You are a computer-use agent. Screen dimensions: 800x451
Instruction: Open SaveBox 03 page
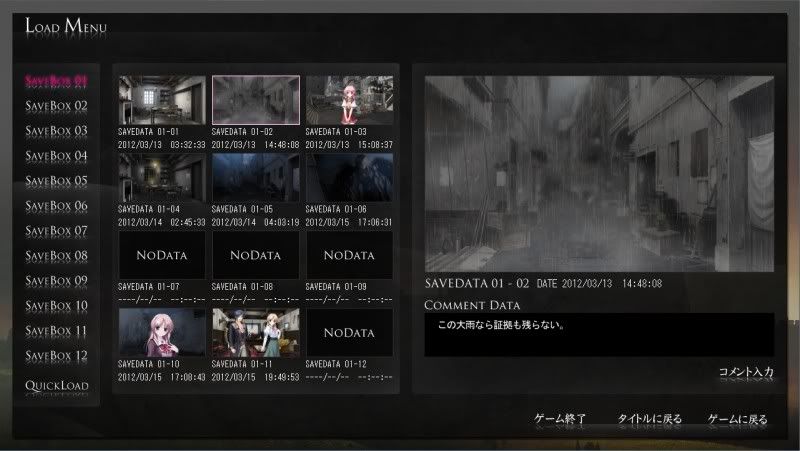(56, 131)
